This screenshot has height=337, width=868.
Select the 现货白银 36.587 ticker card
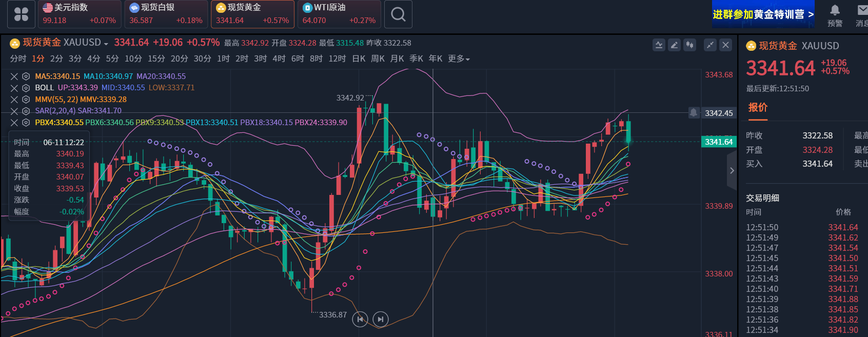coord(166,14)
